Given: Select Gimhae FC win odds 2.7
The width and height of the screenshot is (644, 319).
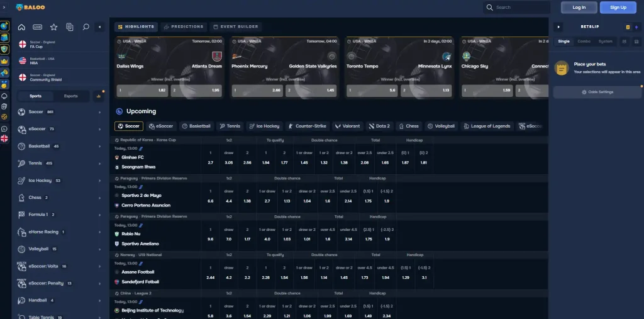Looking at the screenshot, I should click(210, 163).
